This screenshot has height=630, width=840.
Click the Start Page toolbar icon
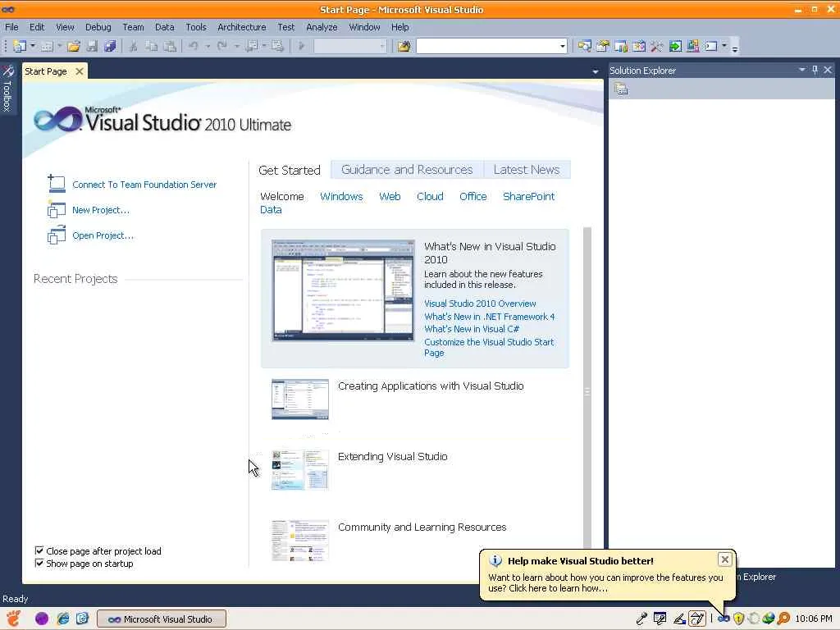[x=675, y=47]
